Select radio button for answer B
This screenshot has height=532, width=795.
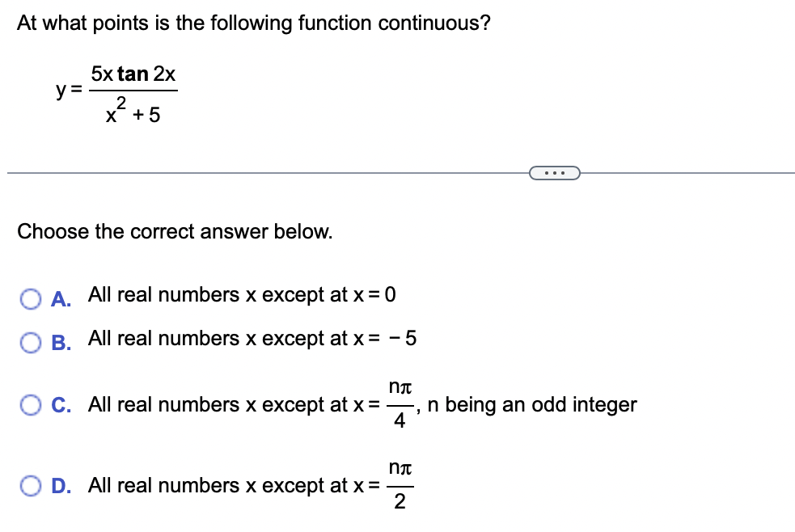pyautogui.click(x=31, y=343)
